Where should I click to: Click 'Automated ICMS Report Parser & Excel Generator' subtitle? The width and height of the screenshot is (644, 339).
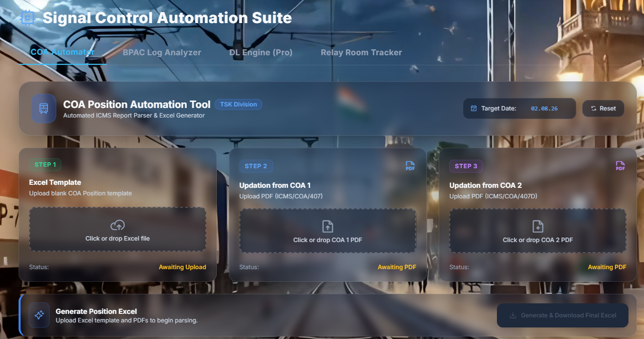(134, 116)
